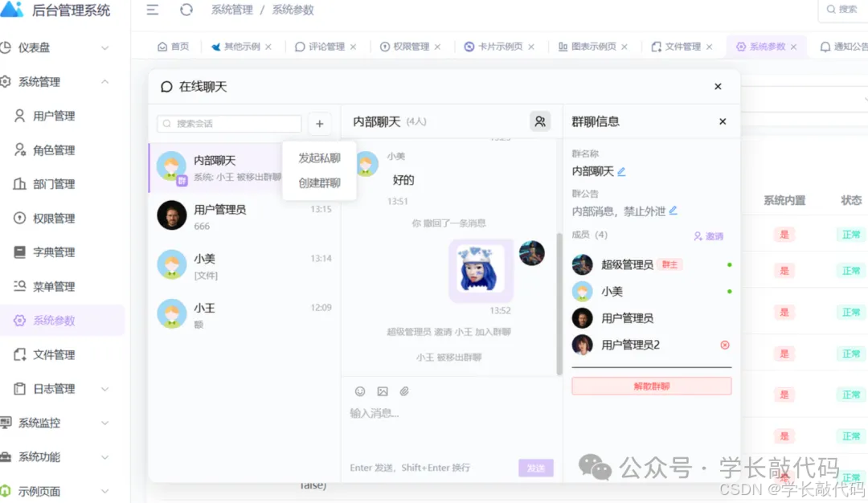The image size is (868, 503).
Task: Choose 发起私聊 from the popup menu
Action: pos(319,158)
